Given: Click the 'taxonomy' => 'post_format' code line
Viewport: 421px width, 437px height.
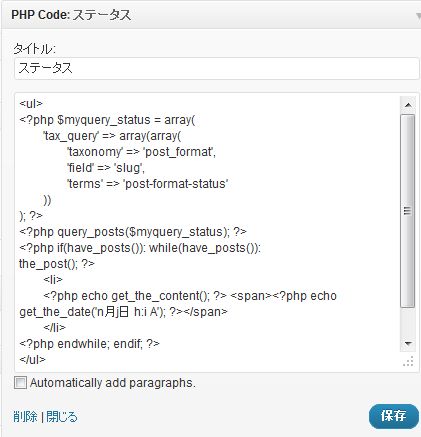Looking at the screenshot, I should click(142, 152).
